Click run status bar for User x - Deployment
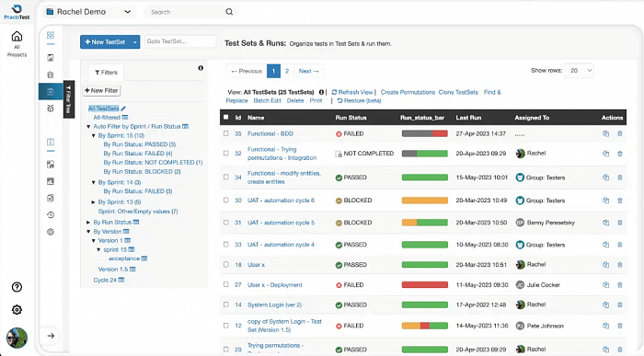This screenshot has height=356, width=644. point(425,285)
